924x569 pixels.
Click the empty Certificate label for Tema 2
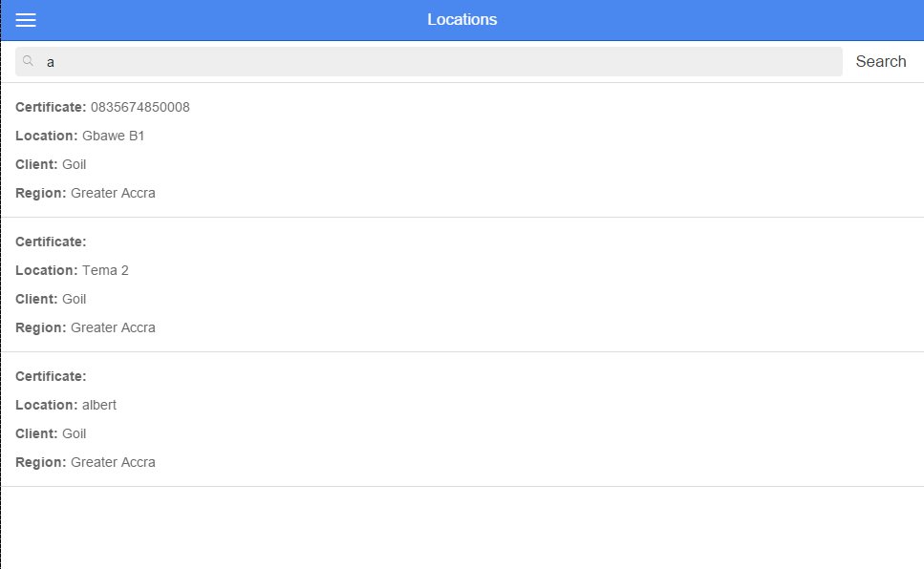click(x=51, y=242)
